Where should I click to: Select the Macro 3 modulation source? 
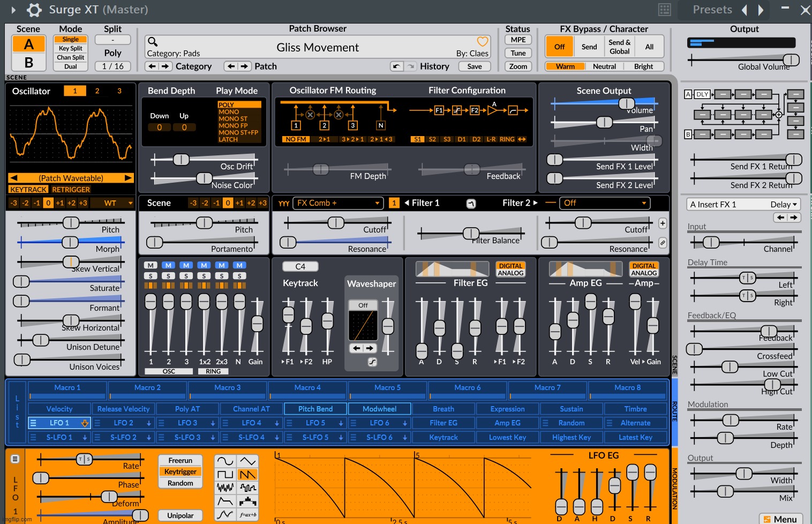(228, 390)
